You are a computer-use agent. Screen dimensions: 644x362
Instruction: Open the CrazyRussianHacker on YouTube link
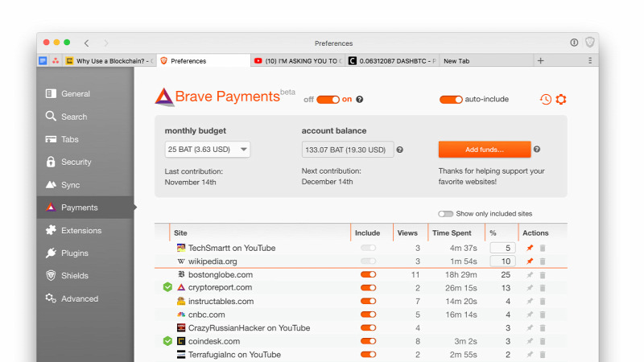tap(249, 328)
